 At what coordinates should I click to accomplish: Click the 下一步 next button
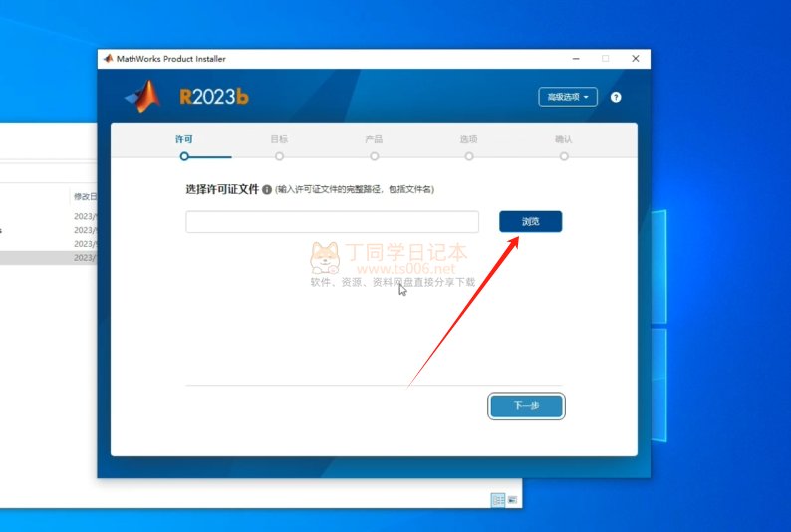tap(526, 405)
